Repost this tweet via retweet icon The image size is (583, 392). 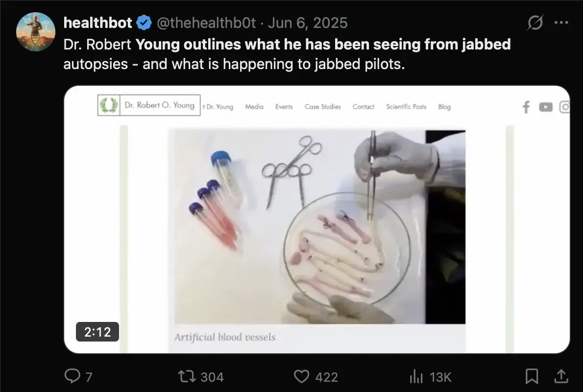186,376
